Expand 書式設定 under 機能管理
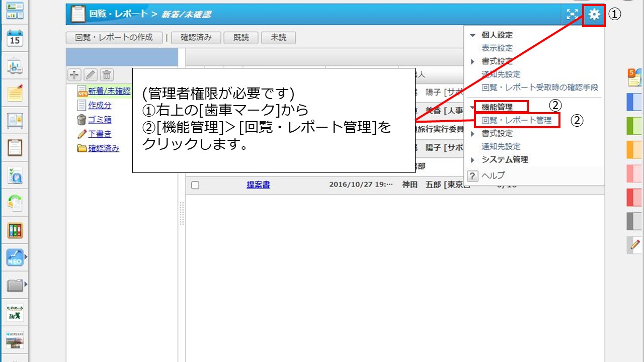 coord(472,134)
